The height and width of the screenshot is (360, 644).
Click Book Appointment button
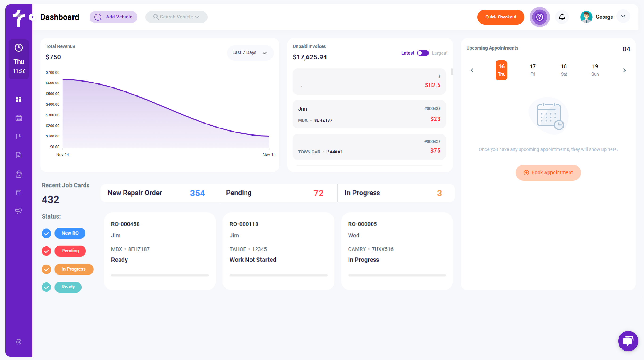pos(548,173)
